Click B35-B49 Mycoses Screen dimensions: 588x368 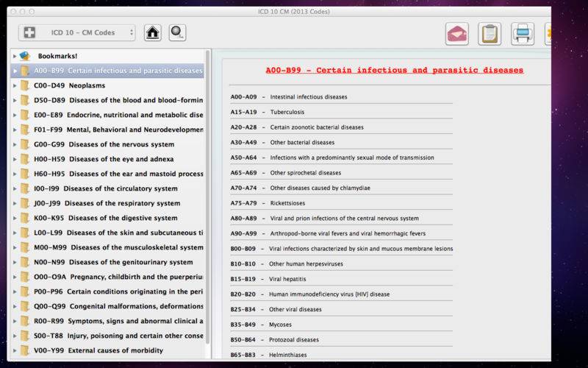261,325
